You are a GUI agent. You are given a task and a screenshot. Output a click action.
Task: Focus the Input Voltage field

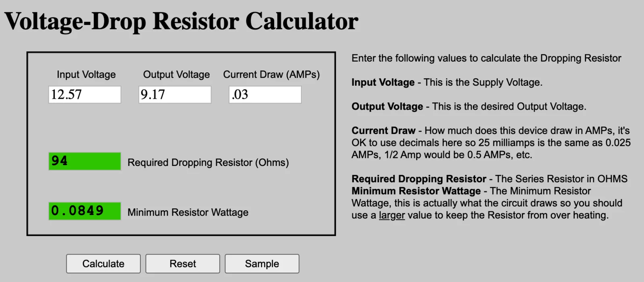(x=85, y=95)
